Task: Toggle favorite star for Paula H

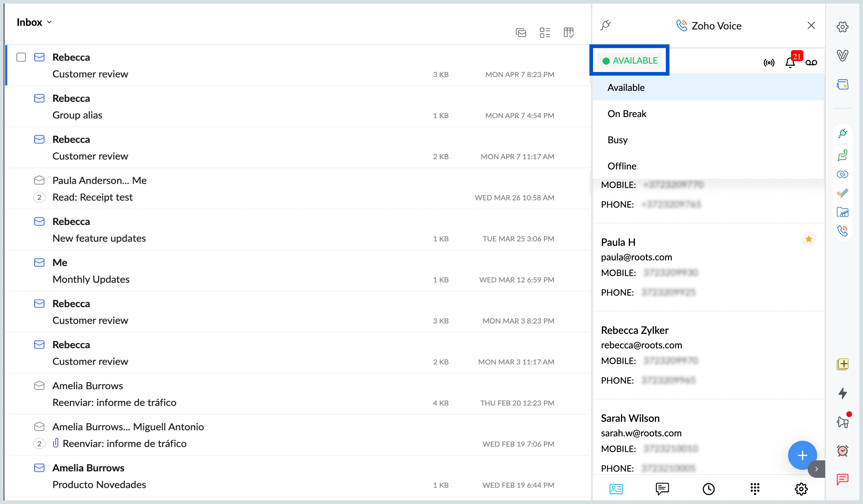Action: [x=808, y=239]
